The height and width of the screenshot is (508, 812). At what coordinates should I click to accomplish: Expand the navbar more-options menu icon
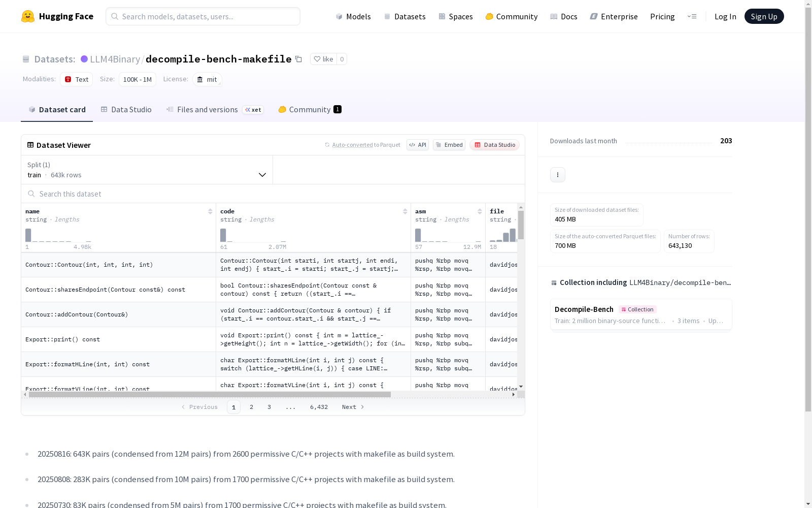692,16
